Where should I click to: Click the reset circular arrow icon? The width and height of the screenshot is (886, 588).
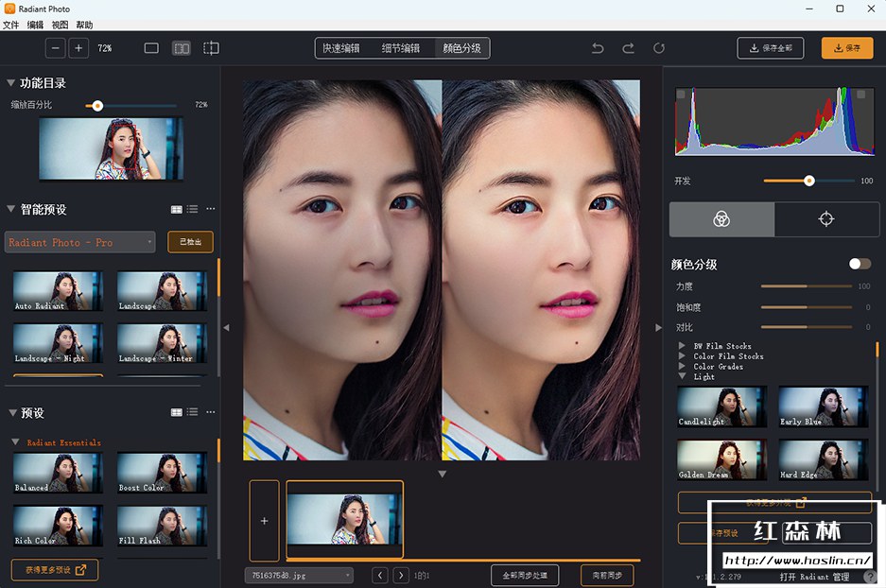[x=659, y=48]
